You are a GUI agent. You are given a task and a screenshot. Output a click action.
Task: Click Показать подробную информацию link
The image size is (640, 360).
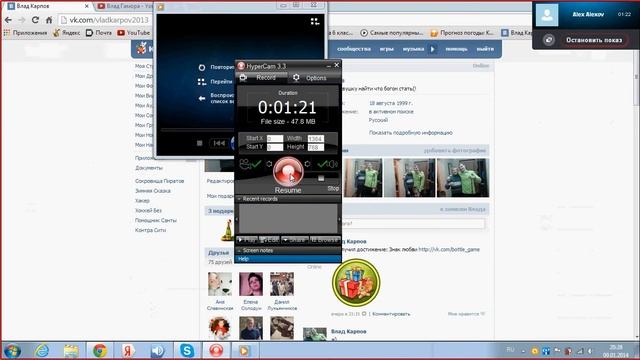411,133
